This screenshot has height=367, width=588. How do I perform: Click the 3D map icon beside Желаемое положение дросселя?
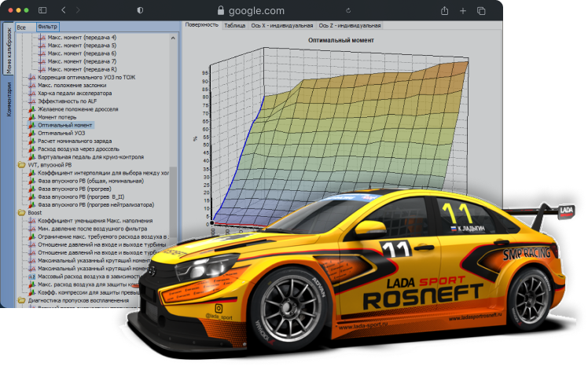pos(32,109)
